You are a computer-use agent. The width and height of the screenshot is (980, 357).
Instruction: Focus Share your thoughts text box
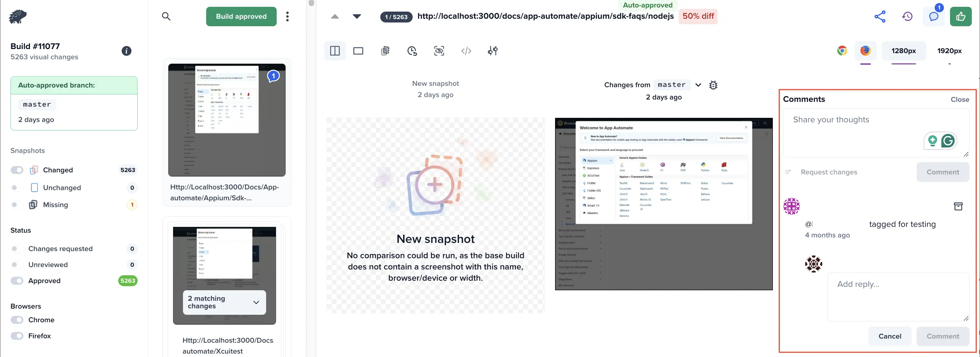point(876,133)
